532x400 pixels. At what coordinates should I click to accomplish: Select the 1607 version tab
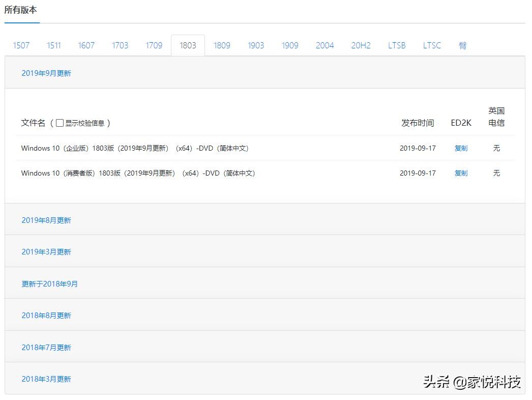pyautogui.click(x=86, y=45)
